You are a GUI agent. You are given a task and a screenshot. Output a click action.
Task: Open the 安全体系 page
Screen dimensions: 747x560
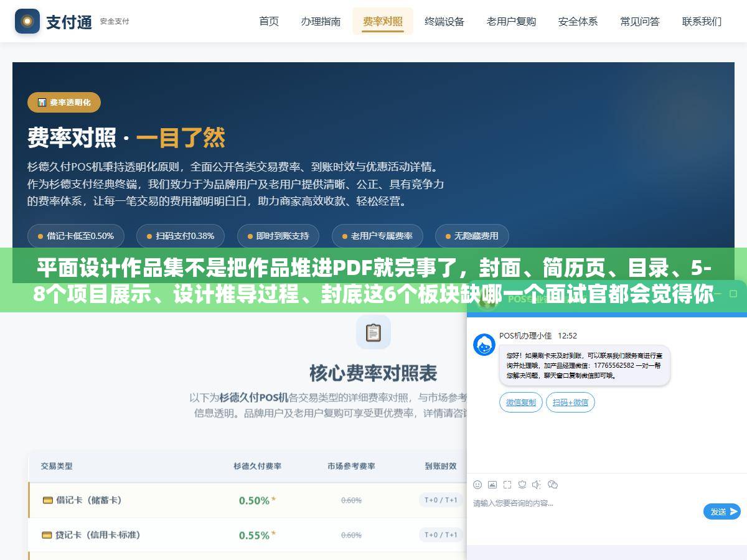578,21
